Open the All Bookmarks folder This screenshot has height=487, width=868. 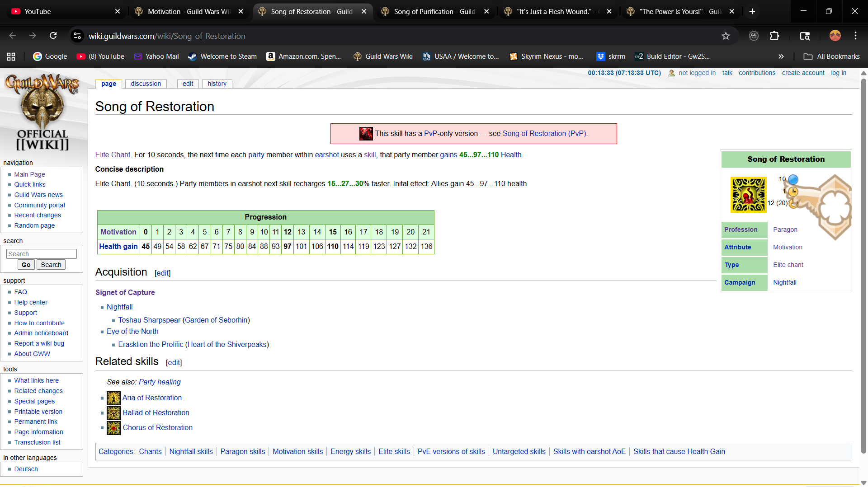(832, 56)
